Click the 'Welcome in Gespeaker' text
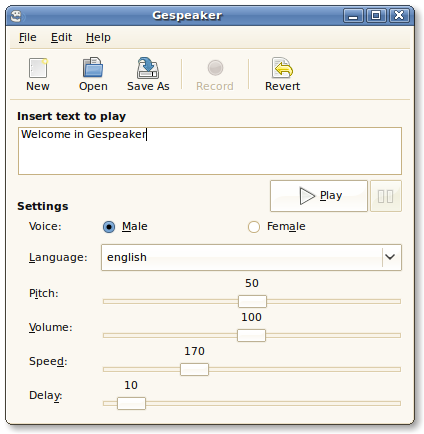This screenshot has height=434, width=424. (x=83, y=134)
